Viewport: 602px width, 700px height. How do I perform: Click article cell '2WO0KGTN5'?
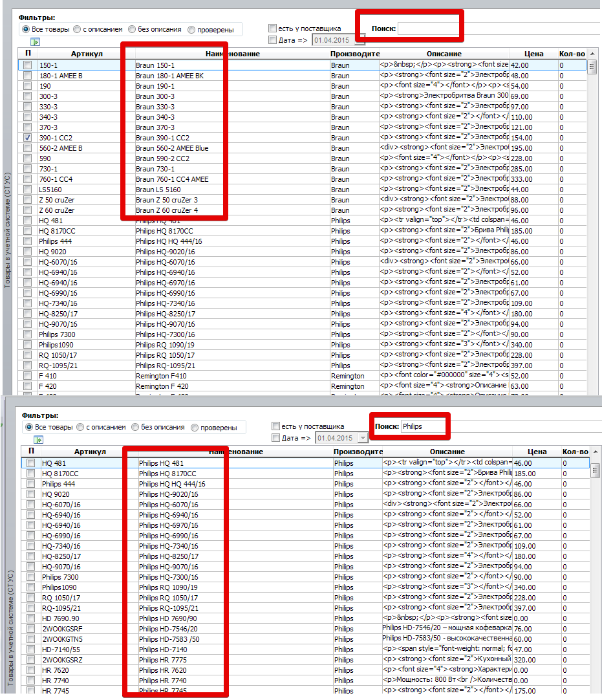coord(90,639)
